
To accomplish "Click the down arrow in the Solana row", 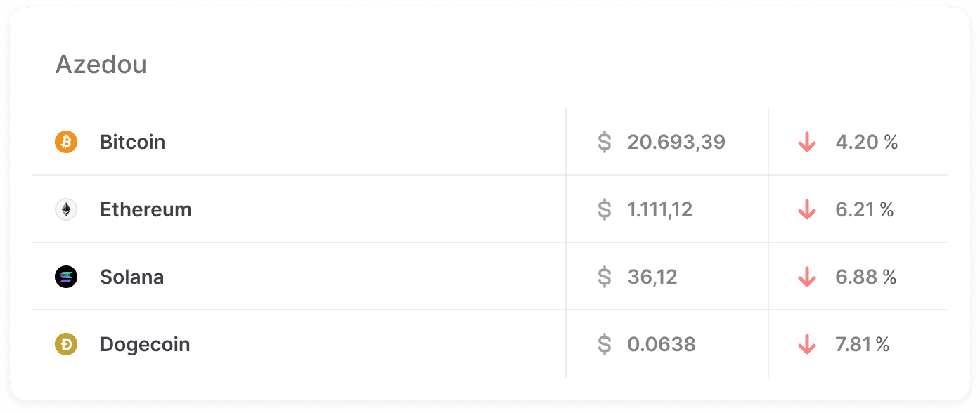I will point(807,276).
